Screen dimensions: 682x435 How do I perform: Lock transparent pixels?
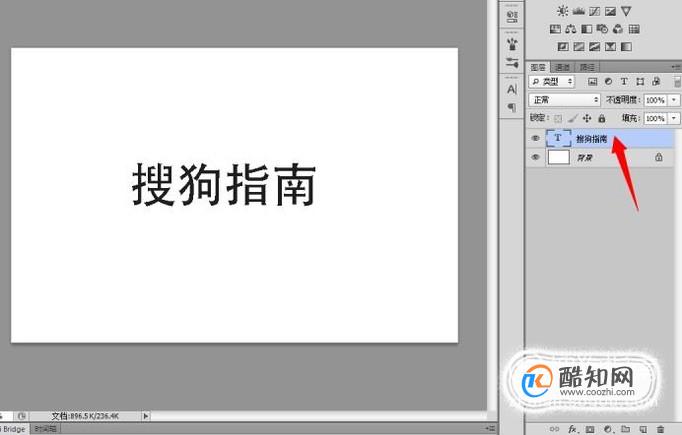[558, 118]
